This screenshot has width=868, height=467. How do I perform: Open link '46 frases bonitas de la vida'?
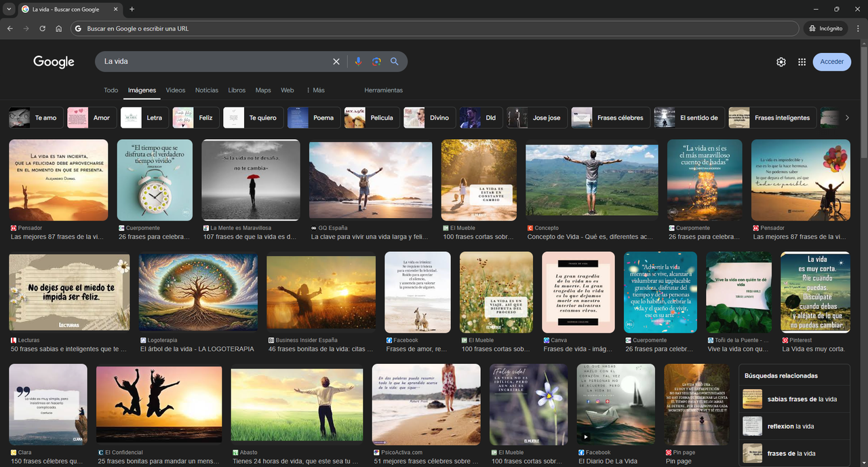[321, 350]
